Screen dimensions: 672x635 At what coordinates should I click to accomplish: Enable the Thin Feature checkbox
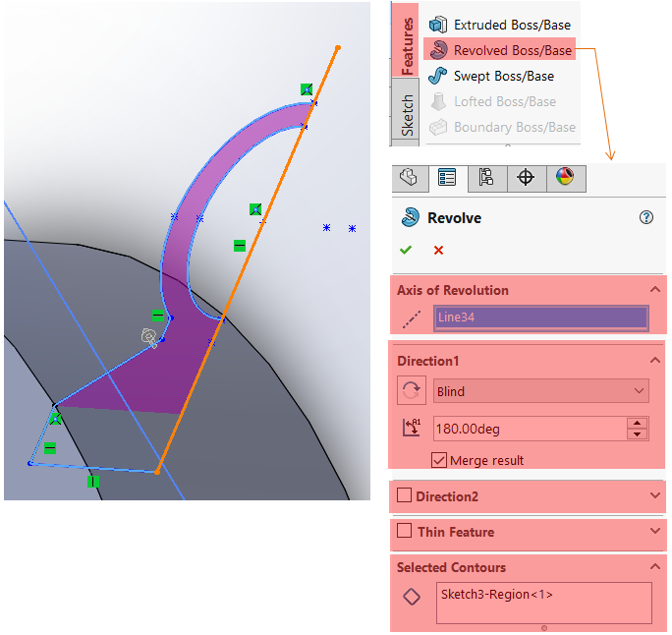[404, 531]
